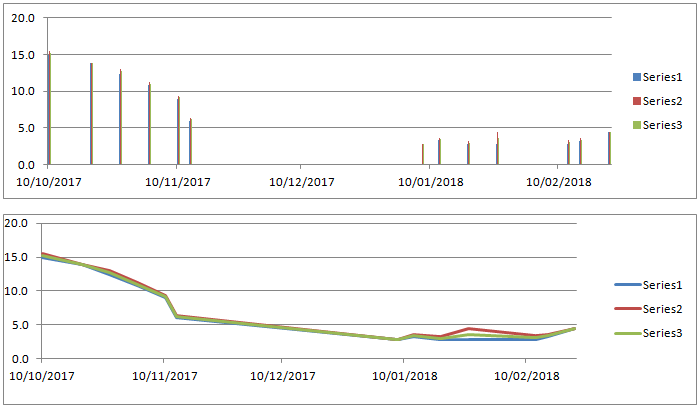Viewport: 699px width, 407px height.
Task: Select the 10/01/2018 x-axis label in the bar chart
Action: pyautogui.click(x=430, y=182)
